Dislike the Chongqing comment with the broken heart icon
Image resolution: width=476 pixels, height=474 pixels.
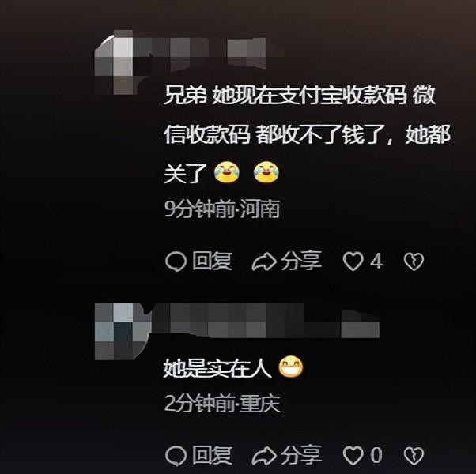click(x=414, y=456)
